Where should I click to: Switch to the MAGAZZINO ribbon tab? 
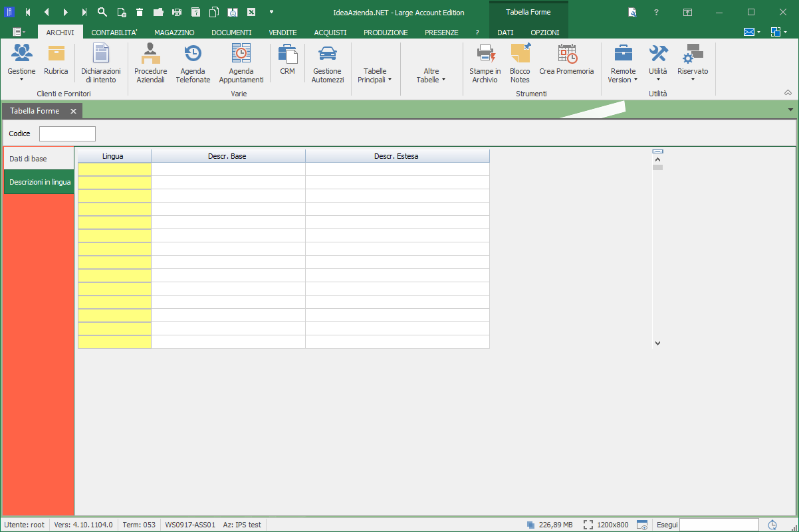174,33
